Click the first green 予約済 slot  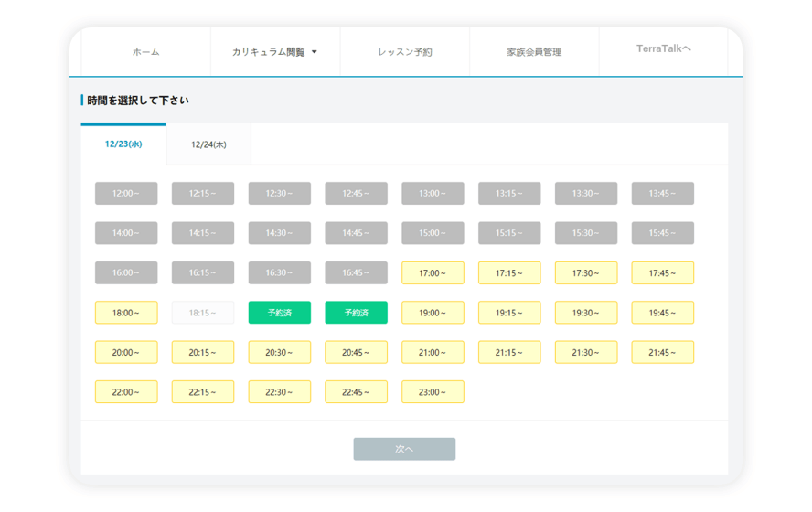point(279,313)
